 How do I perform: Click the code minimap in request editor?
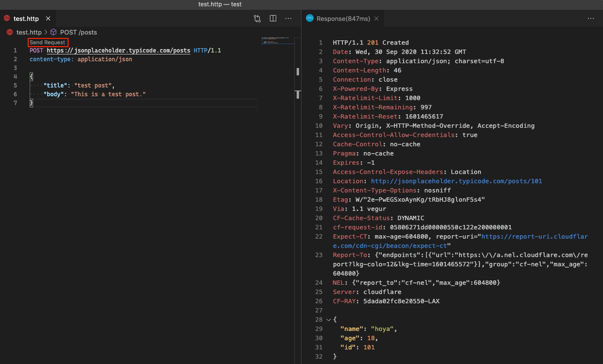pos(277,41)
